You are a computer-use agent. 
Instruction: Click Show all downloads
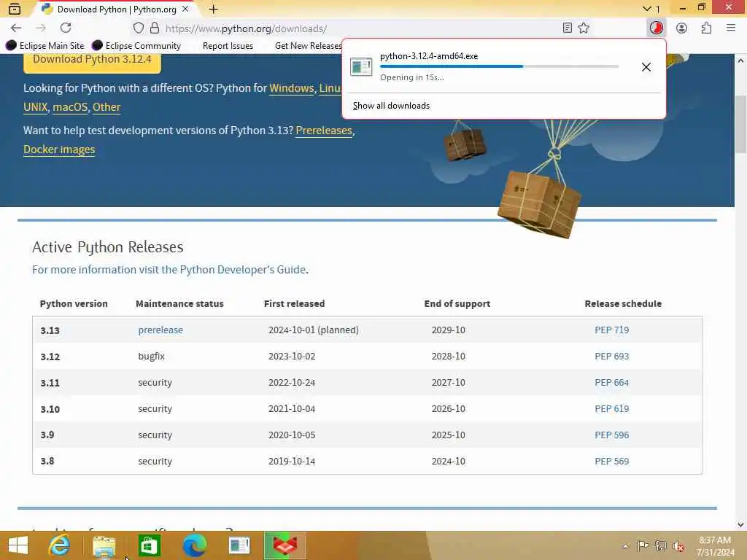[391, 106]
